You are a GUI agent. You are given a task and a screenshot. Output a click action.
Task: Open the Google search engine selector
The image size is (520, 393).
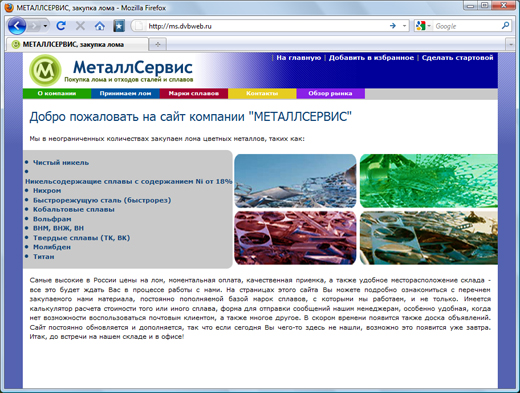click(x=424, y=26)
